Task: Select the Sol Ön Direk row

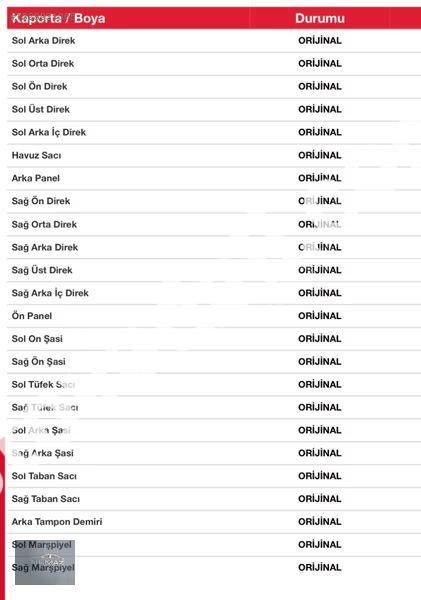Action: pyautogui.click(x=214, y=86)
